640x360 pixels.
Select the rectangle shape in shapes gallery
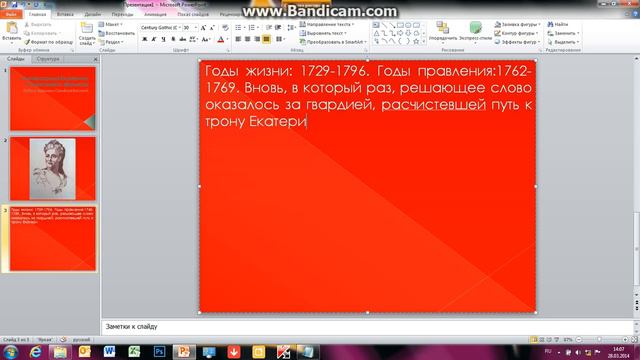pyautogui.click(x=400, y=25)
